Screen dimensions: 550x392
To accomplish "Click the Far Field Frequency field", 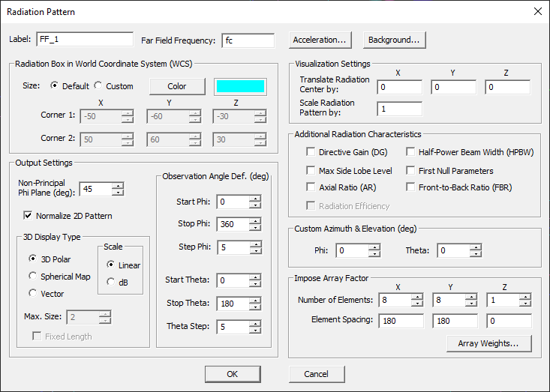I will coord(248,40).
